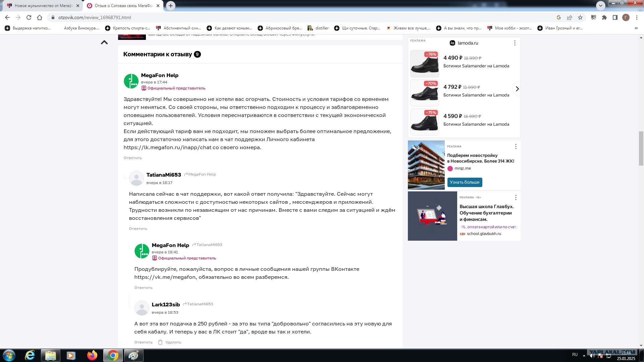Open the Chrome three-dot menu
Viewport: 644px width, 362px height.
click(637, 17)
